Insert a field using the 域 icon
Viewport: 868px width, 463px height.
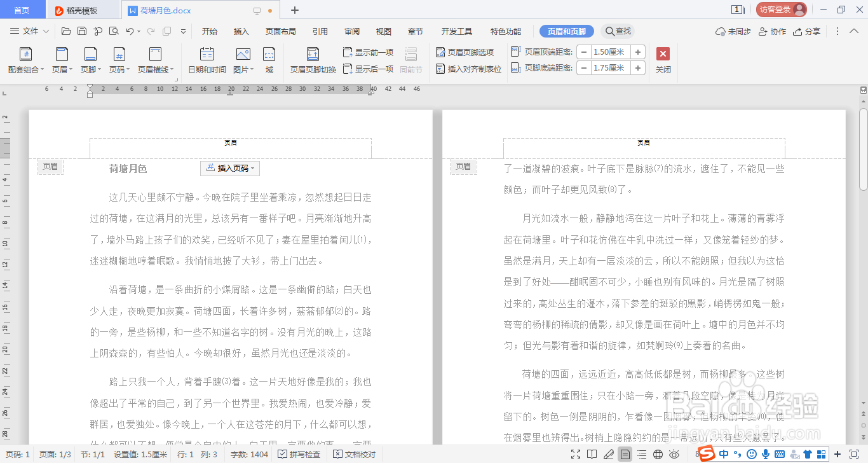click(269, 60)
